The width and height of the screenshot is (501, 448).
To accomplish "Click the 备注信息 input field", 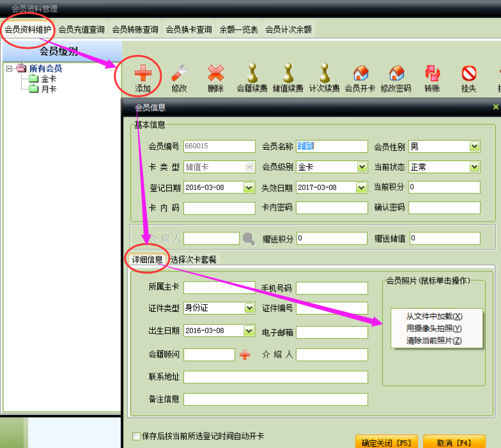I will click(276, 399).
